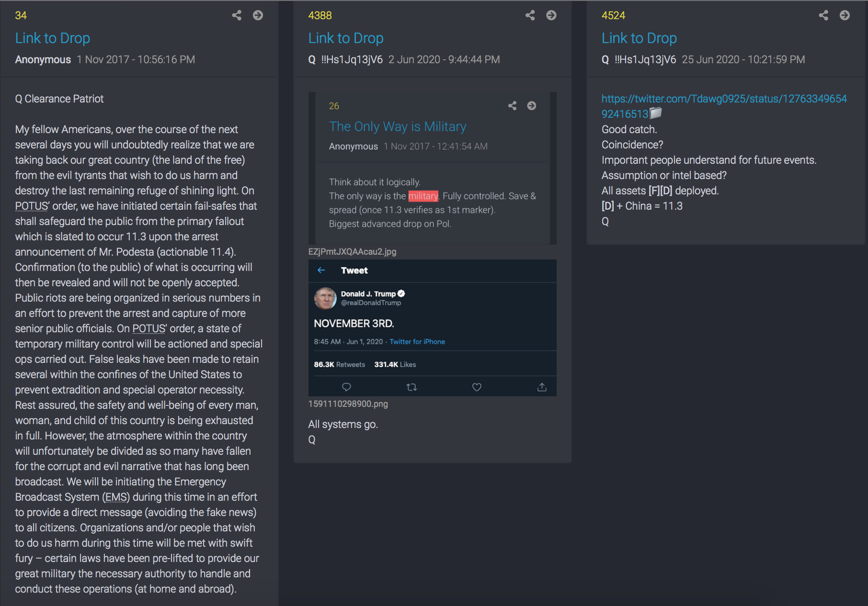Click the 331.4K Likes count
The width and height of the screenshot is (868, 606).
(395, 365)
